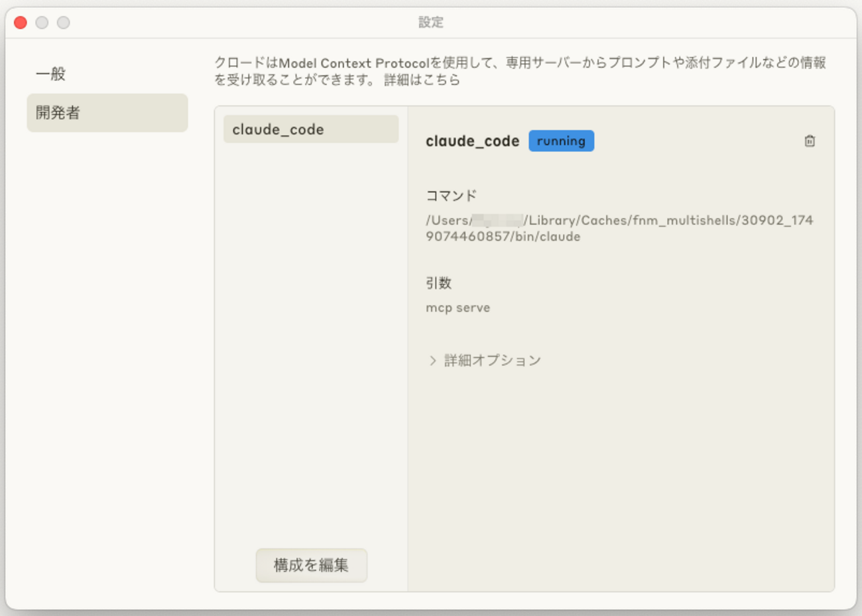Select claude_code in the server list

pyautogui.click(x=311, y=129)
